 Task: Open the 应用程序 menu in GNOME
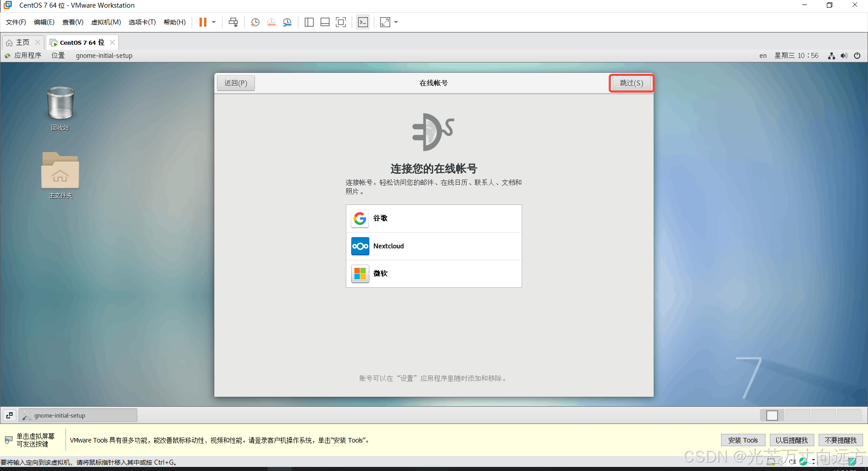tap(23, 56)
